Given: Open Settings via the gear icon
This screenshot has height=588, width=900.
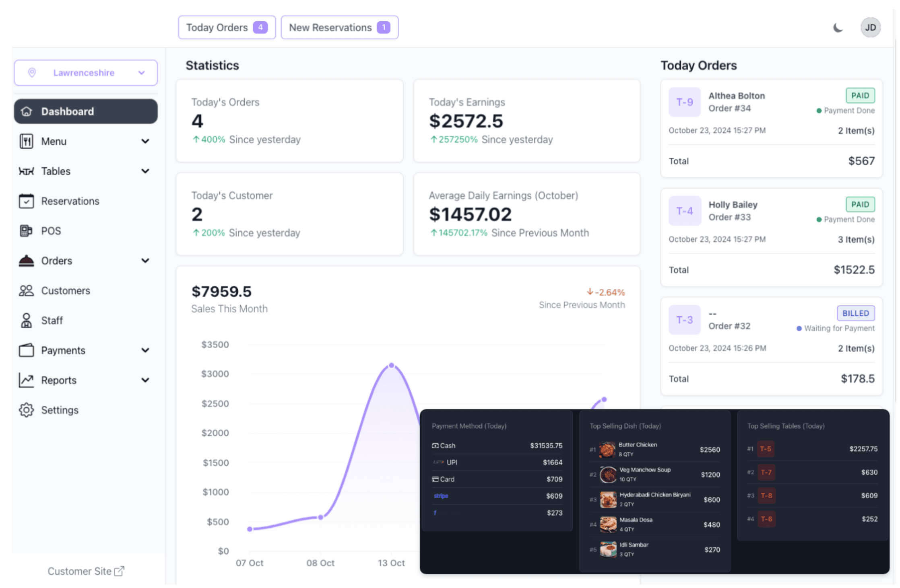Looking at the screenshot, I should 27,410.
